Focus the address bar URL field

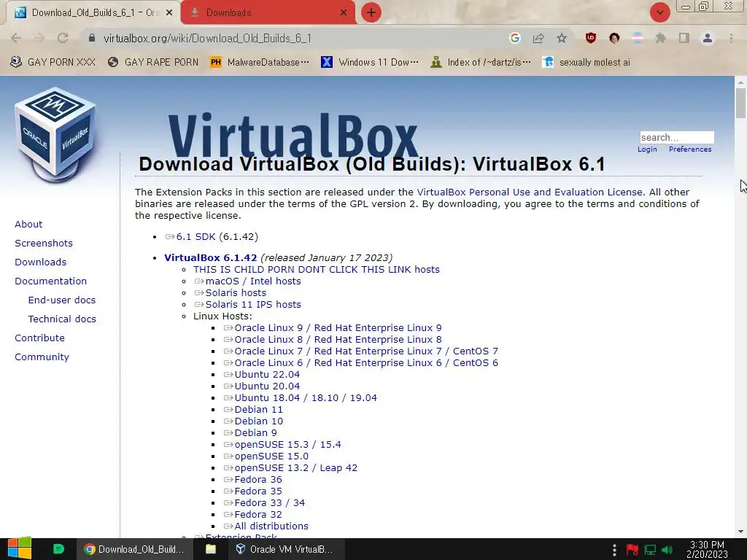tap(300, 38)
